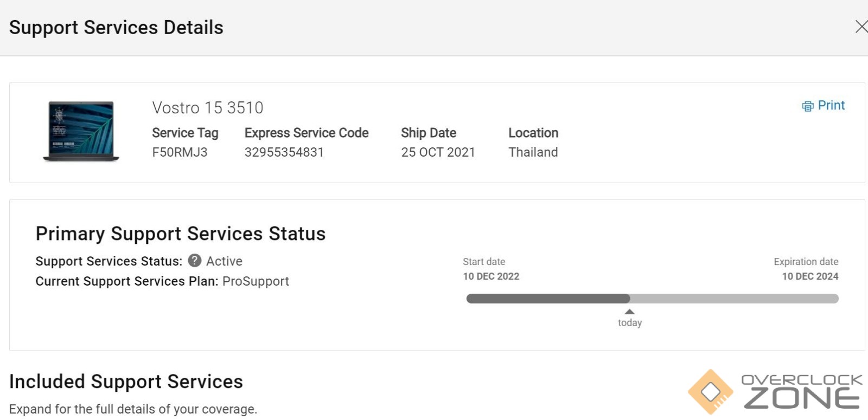
Task: Click the question mark help icon
Action: tap(195, 261)
